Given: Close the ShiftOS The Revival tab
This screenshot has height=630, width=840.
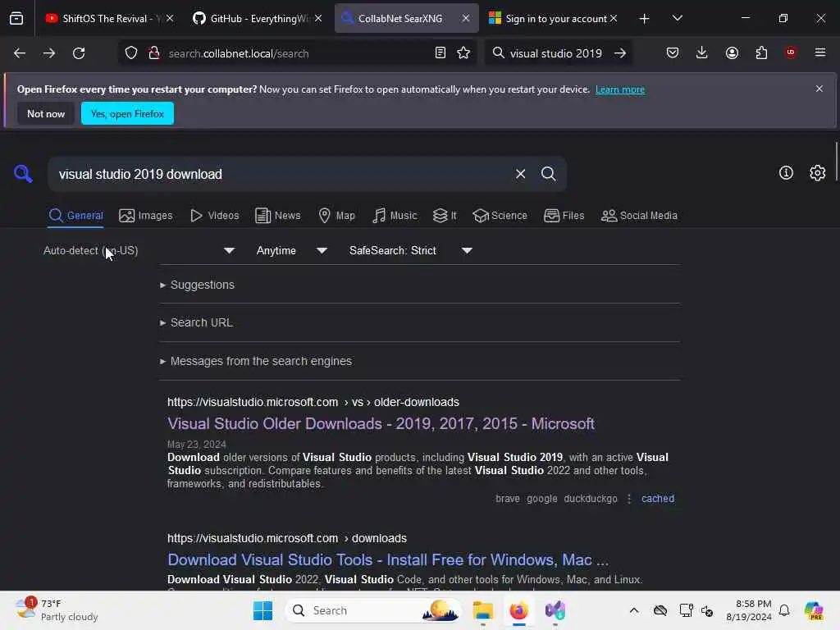Looking at the screenshot, I should pos(170,18).
